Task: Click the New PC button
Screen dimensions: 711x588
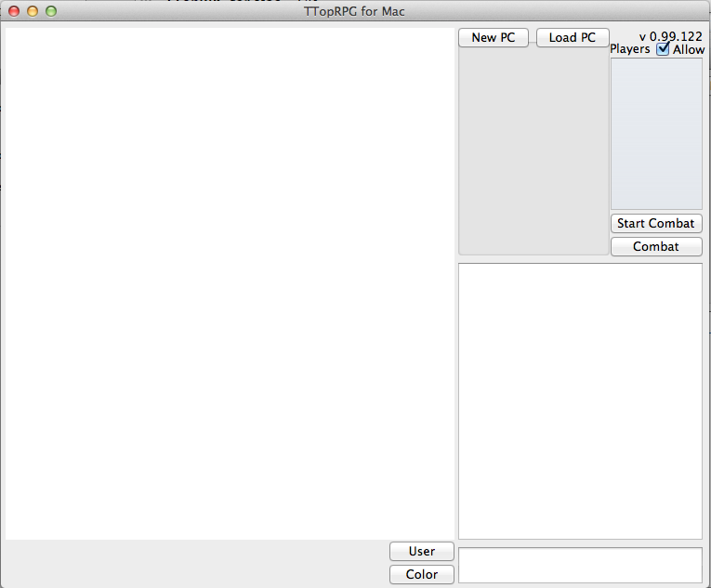Action: (493, 38)
